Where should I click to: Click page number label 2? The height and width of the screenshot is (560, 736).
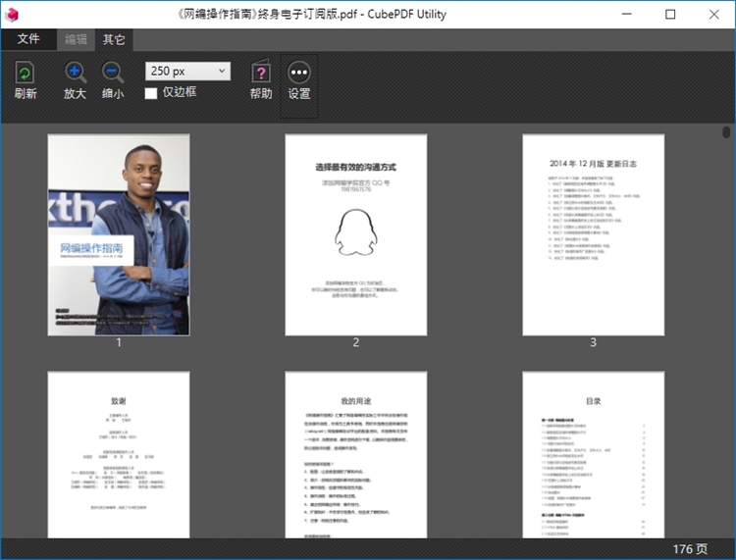(x=356, y=342)
